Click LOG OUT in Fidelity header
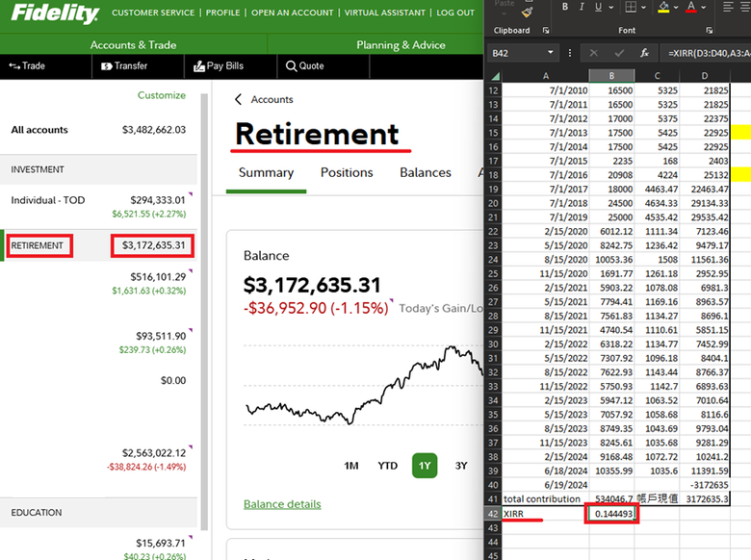 (x=455, y=13)
